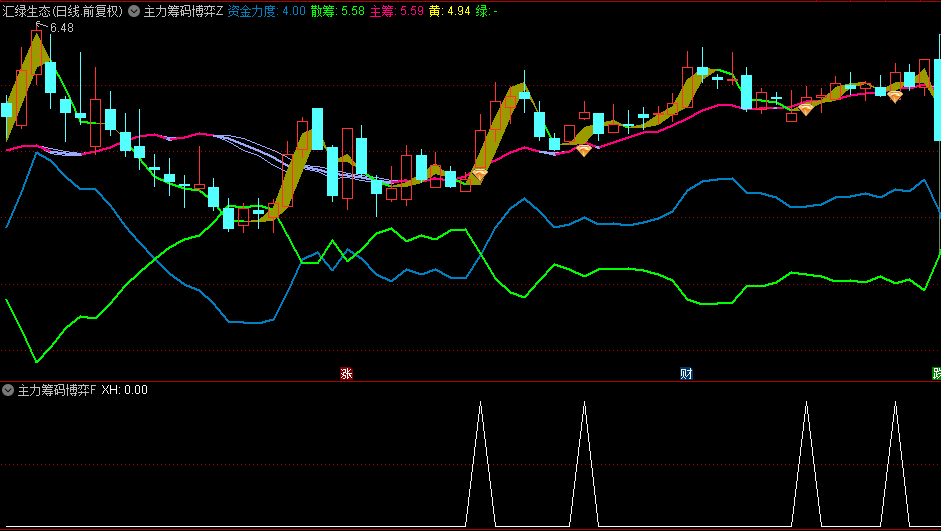Click the diamond signal below first lower-panel spike
The height and width of the screenshot is (531, 941).
(479, 175)
